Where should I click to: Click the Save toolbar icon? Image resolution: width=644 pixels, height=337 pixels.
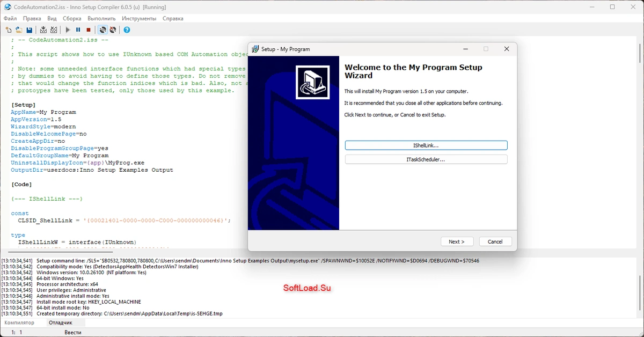(29, 30)
